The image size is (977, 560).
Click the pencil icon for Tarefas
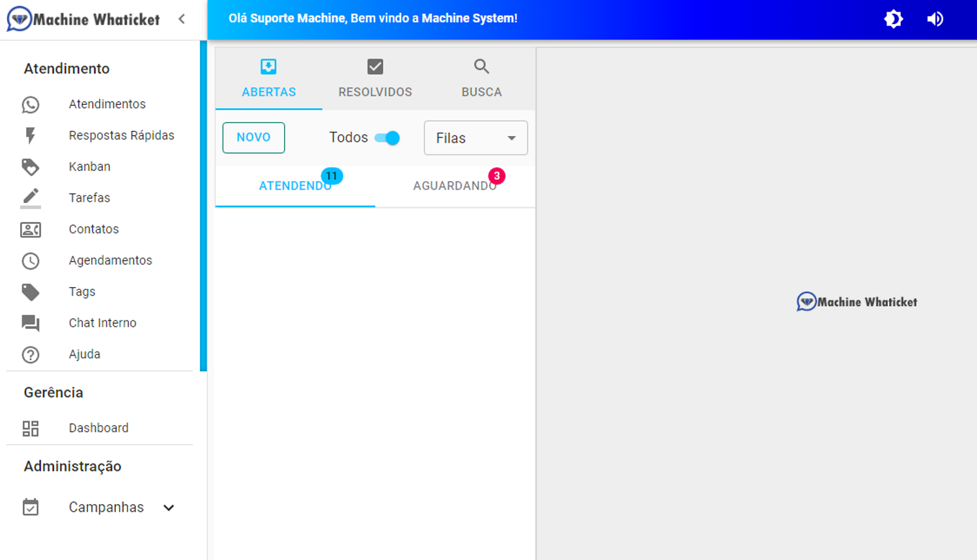[31, 198]
